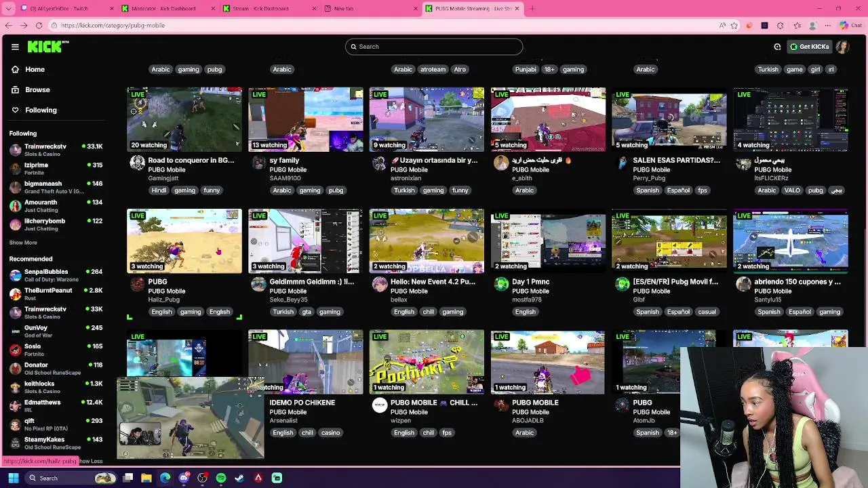This screenshot has width=868, height=488.
Task: Open recommended channel SteamyKakes
Action: click(54, 443)
